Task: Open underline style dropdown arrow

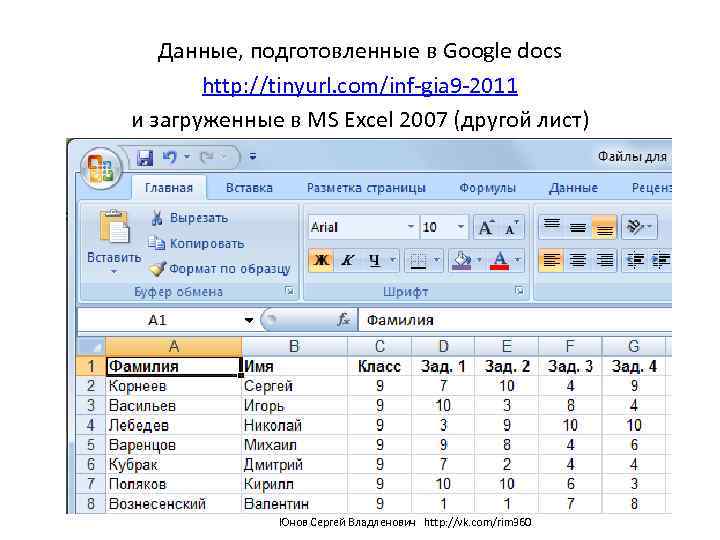Action: (393, 260)
